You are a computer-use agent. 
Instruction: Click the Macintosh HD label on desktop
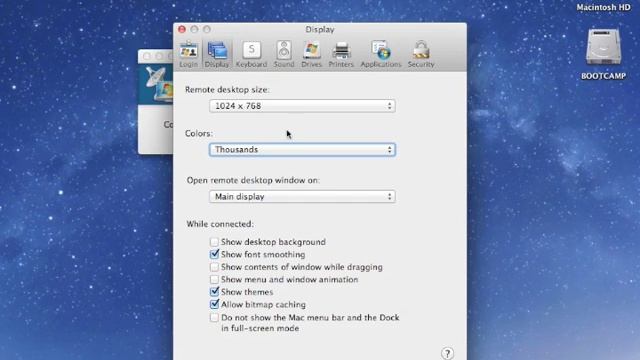click(603, 7)
